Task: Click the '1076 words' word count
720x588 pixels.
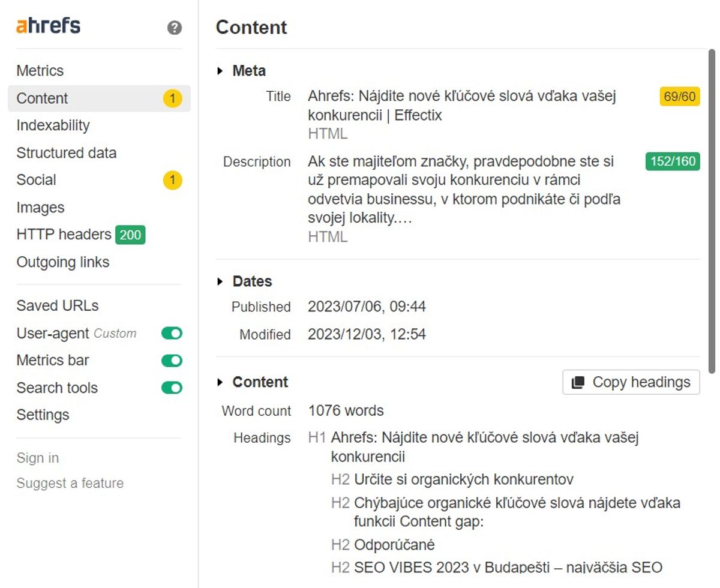Action: pyautogui.click(x=346, y=411)
